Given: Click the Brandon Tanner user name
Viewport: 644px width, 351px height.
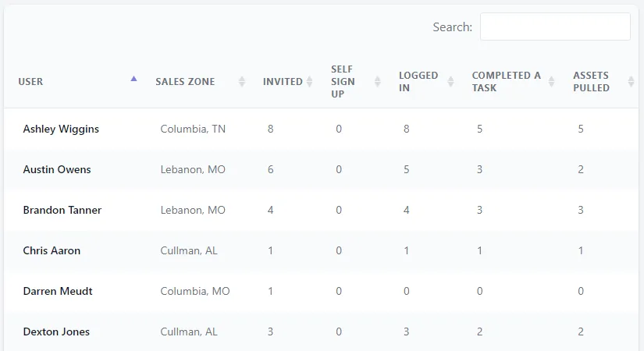Looking at the screenshot, I should pos(62,210).
